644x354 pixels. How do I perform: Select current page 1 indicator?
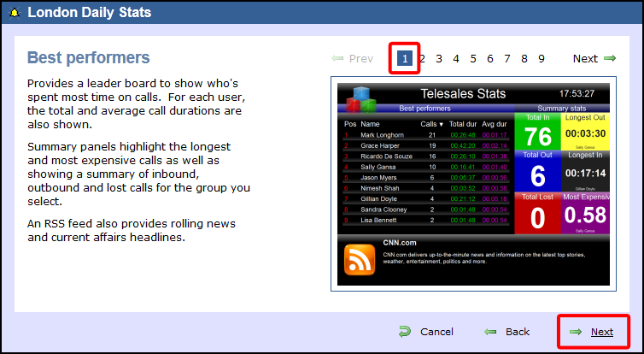coord(405,59)
